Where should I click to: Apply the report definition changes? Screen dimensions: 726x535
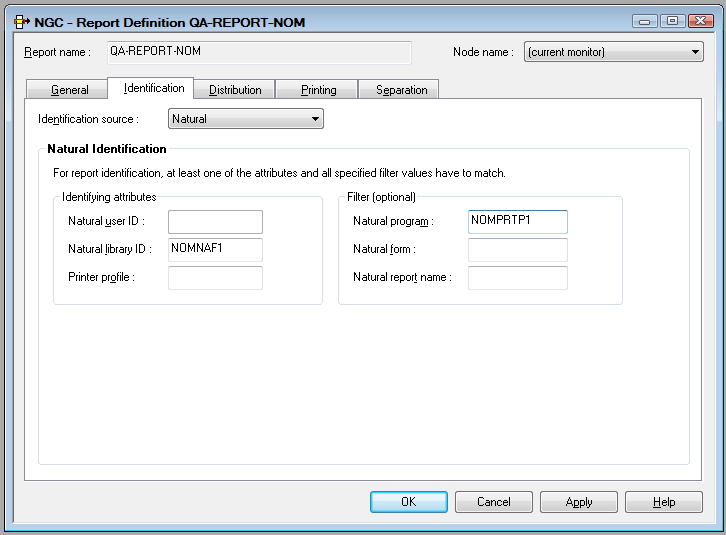(578, 502)
